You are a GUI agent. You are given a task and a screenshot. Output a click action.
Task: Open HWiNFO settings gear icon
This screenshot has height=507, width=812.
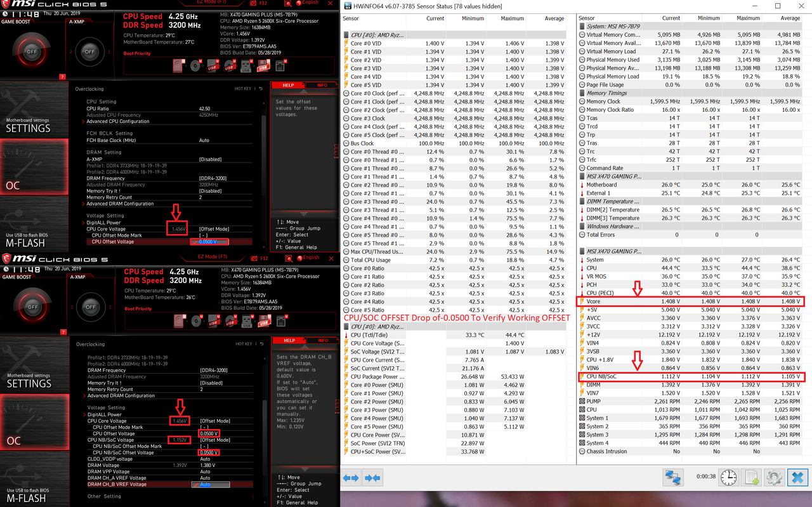773,477
